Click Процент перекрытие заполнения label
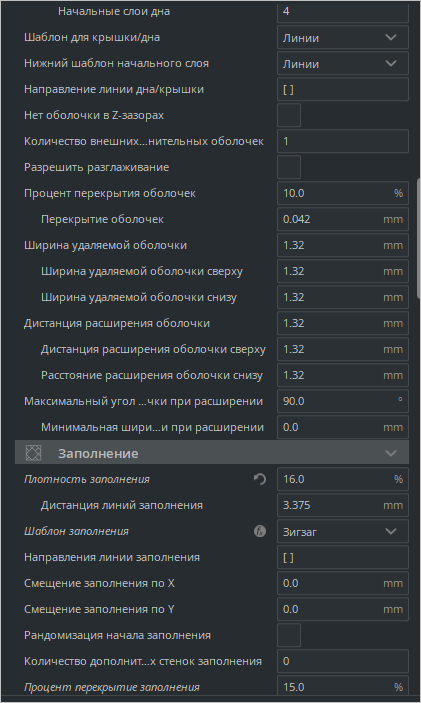The width and height of the screenshot is (421, 703). click(x=112, y=687)
